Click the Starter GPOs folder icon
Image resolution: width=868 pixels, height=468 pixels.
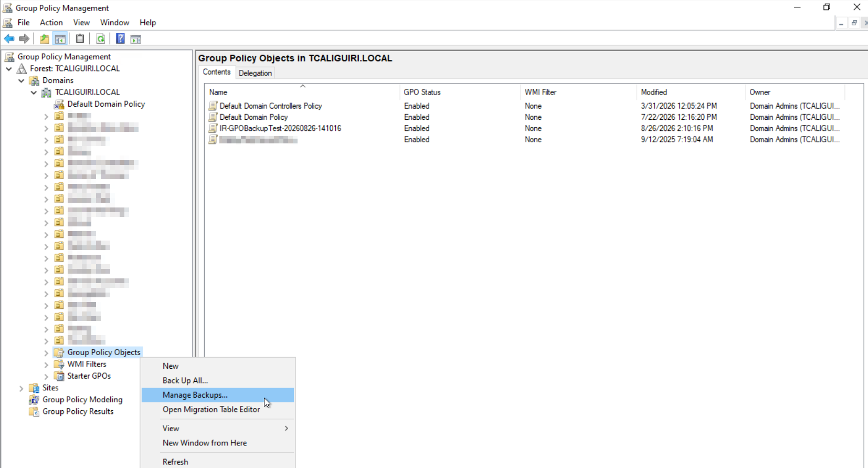(59, 376)
